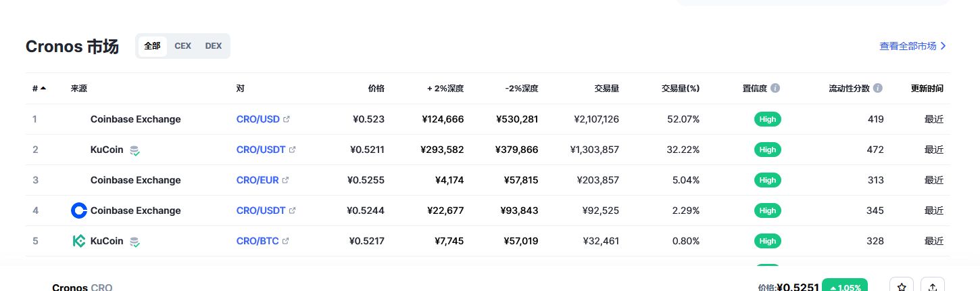
Task: Click the info icon beside 流动性分数 header
Action: tap(878, 89)
